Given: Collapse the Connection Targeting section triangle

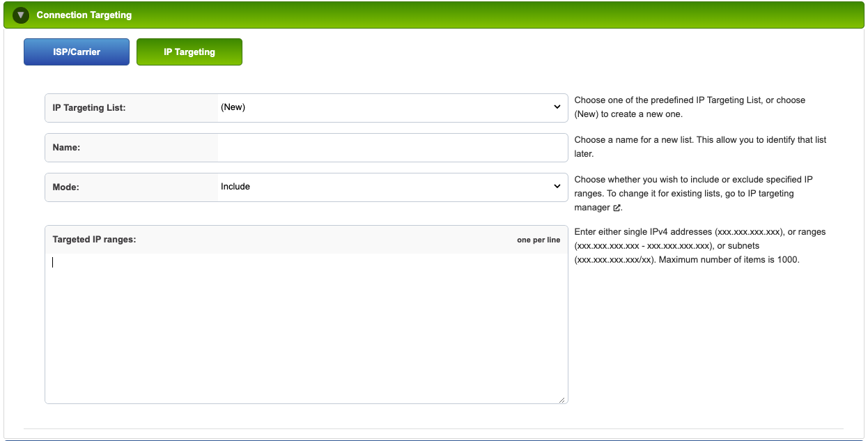Looking at the screenshot, I should [20, 14].
